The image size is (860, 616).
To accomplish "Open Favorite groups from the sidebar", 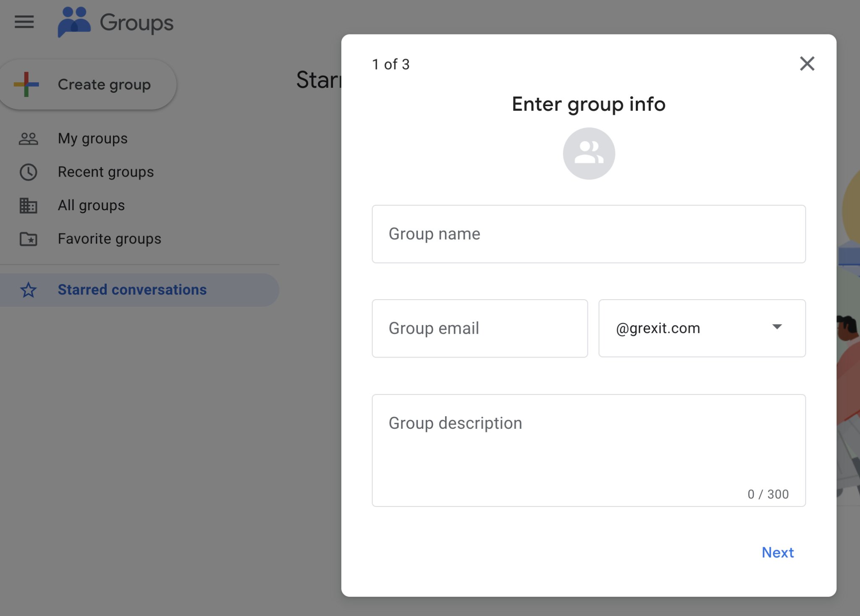I will pyautogui.click(x=109, y=238).
